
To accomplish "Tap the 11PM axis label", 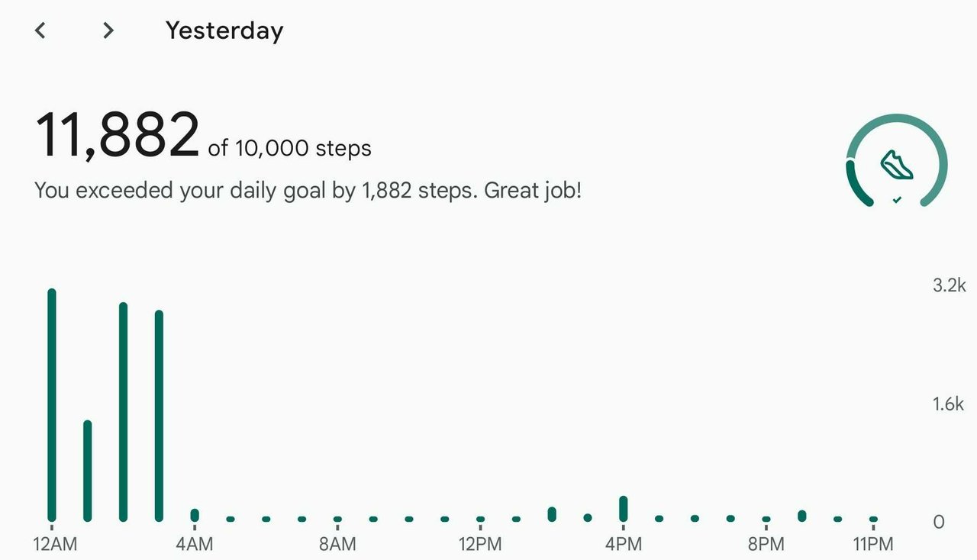I will (x=873, y=545).
